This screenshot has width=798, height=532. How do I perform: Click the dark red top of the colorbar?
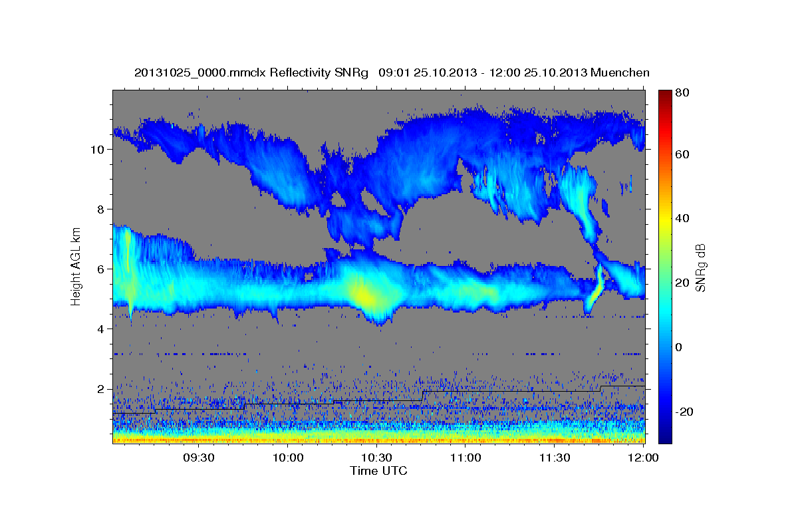click(665, 95)
